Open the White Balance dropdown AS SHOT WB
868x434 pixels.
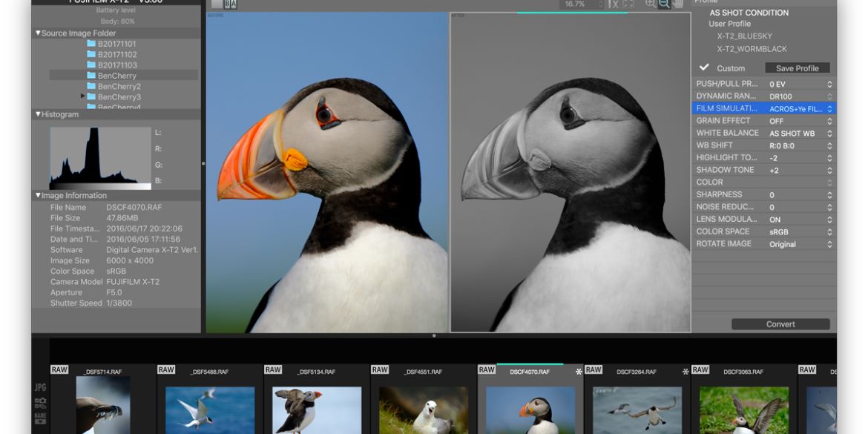800,134
